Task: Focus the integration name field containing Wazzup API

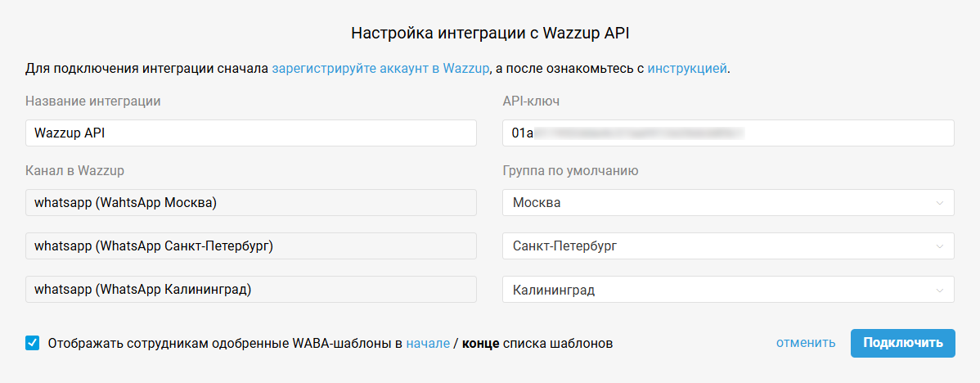Action: (250, 133)
